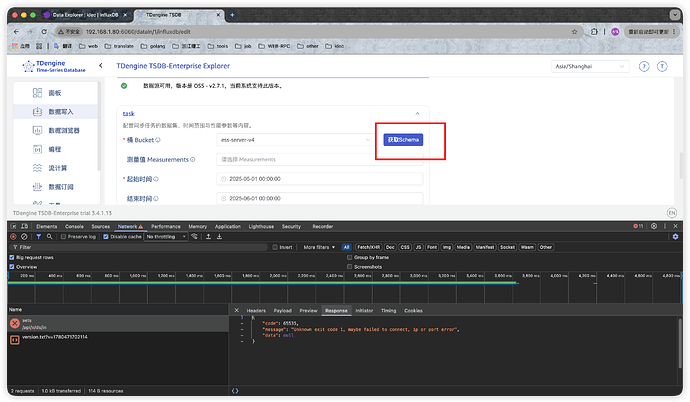Switch to the Application DevTools tab

click(228, 227)
